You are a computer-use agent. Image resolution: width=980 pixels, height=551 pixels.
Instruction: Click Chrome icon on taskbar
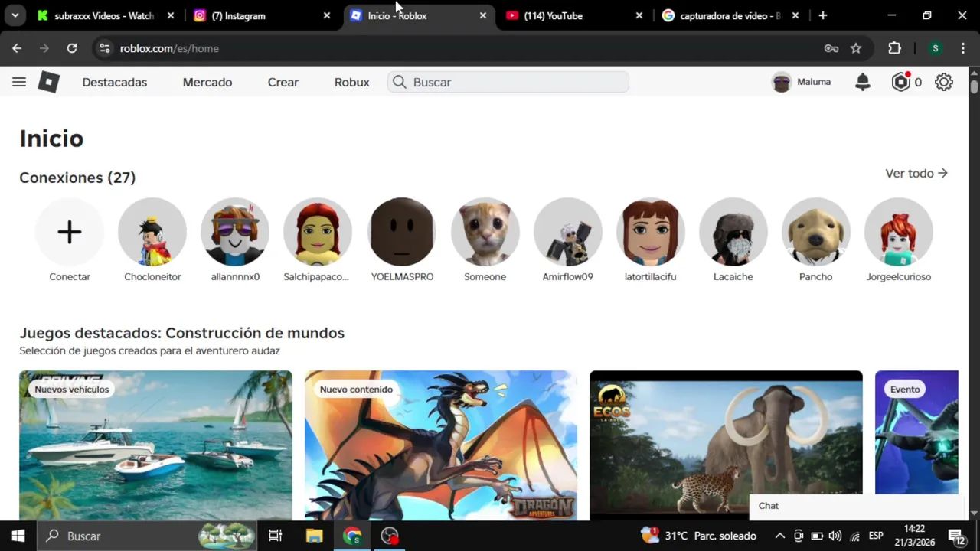point(352,536)
